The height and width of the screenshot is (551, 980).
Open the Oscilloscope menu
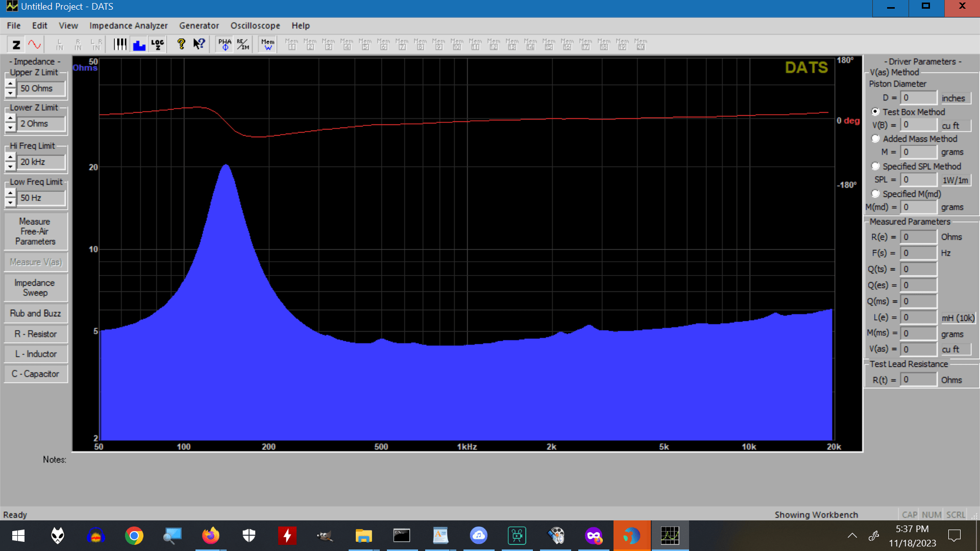(x=255, y=26)
